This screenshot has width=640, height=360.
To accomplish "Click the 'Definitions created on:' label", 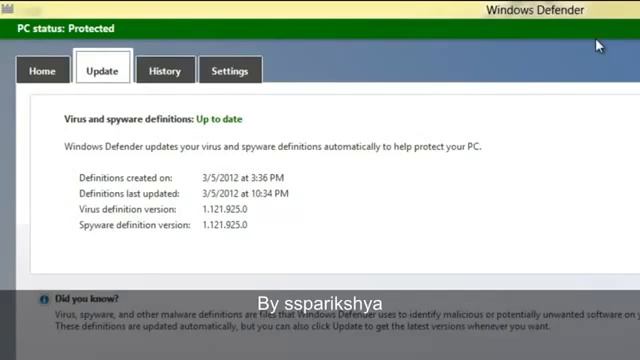I will tap(126, 178).
